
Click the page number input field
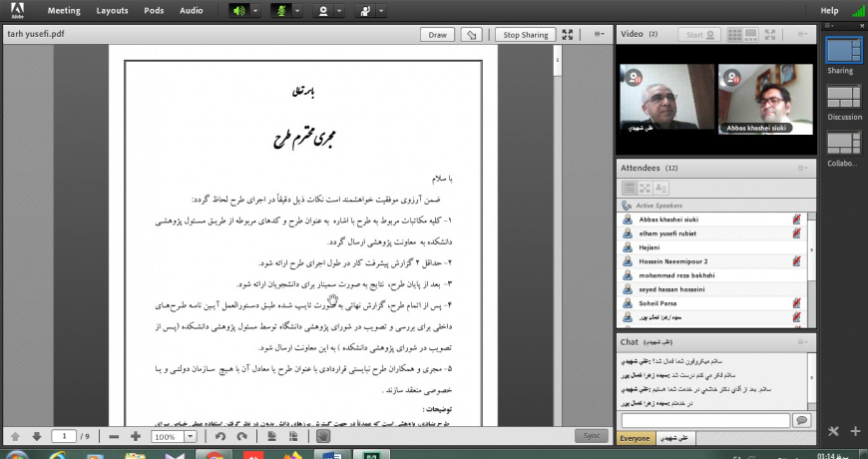(x=64, y=437)
